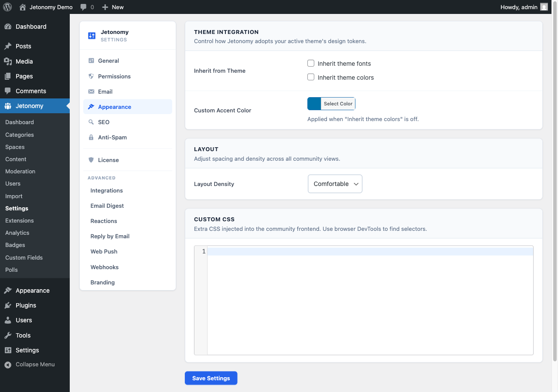This screenshot has height=392, width=558.
Task: Click the lock icon next to Anti-Spam
Action: (91, 137)
